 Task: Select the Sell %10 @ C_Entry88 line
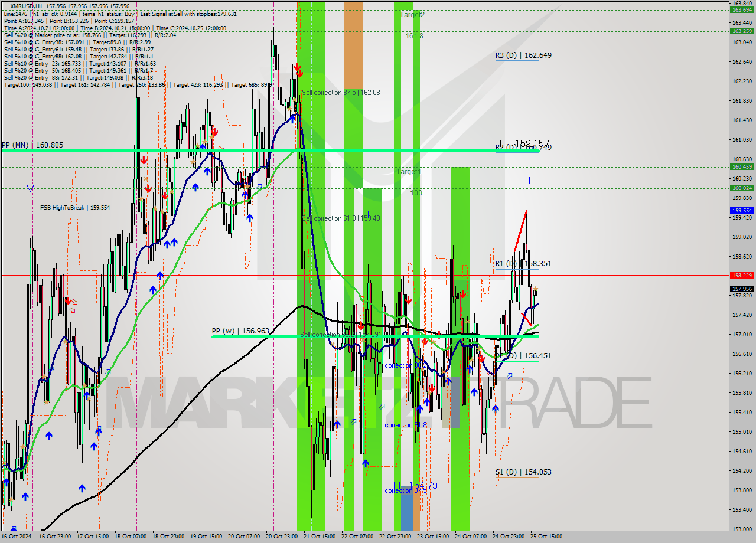[x=79, y=56]
